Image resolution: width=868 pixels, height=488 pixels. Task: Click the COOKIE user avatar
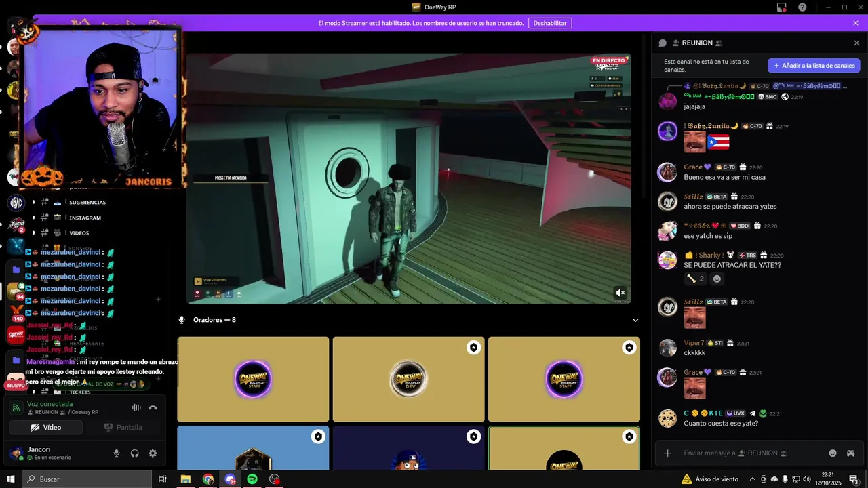click(x=667, y=418)
